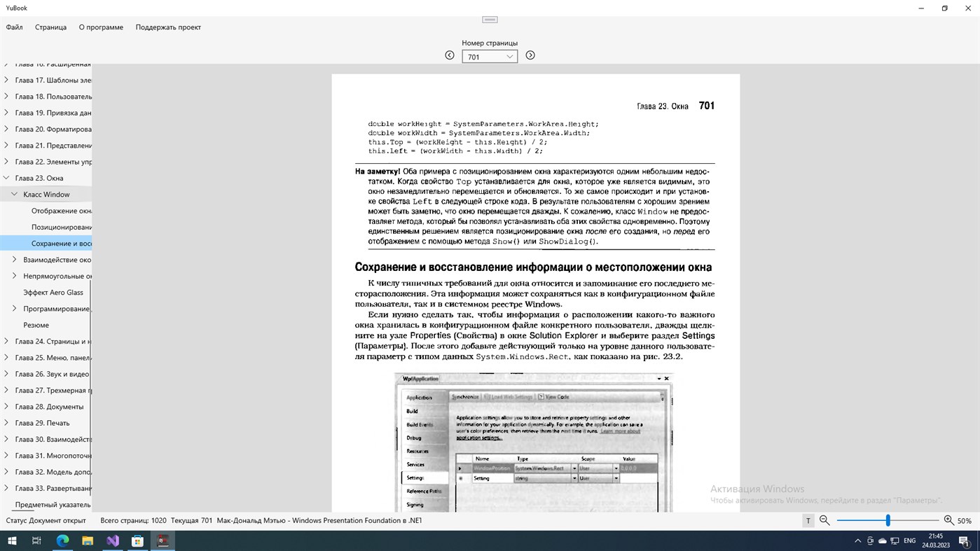
Task: Open Глава 32. Модель дополнений chapter
Action: coord(53,472)
